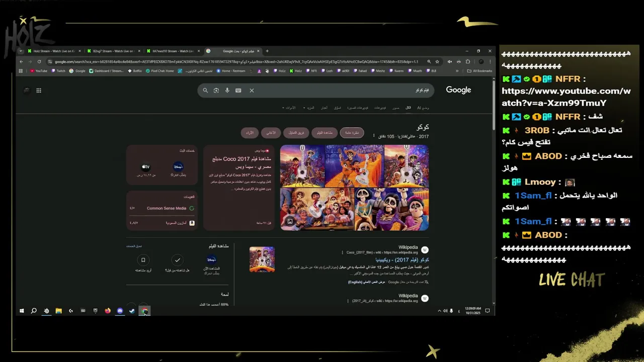Viewport: 644px width, 362px height.
Task: Select نظرة عامة overview chip
Action: click(352, 133)
